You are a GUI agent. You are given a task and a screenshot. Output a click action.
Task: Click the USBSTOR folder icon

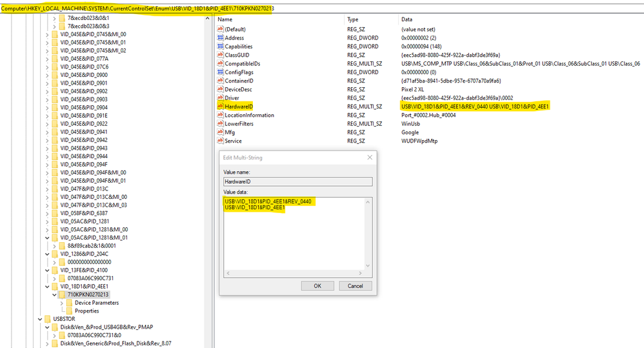[48, 319]
